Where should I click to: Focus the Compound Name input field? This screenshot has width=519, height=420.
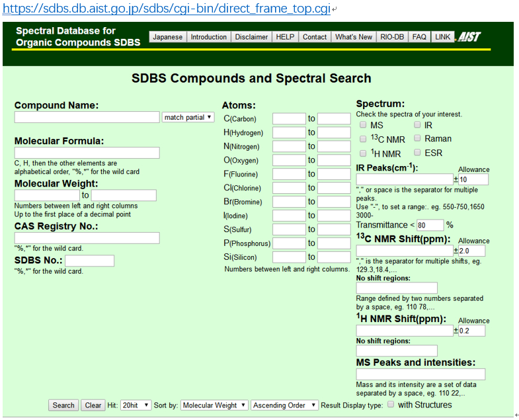(x=87, y=117)
